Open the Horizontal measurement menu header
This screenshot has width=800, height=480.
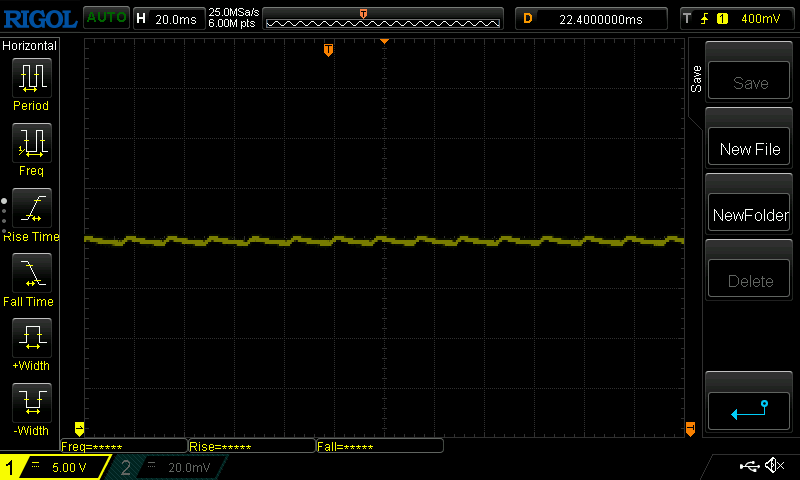pyautogui.click(x=30, y=46)
